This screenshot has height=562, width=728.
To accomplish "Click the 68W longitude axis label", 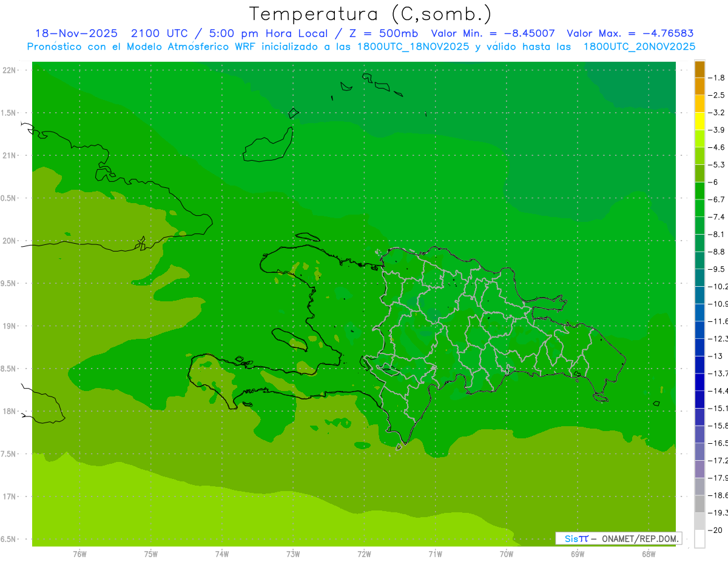I will point(649,554).
